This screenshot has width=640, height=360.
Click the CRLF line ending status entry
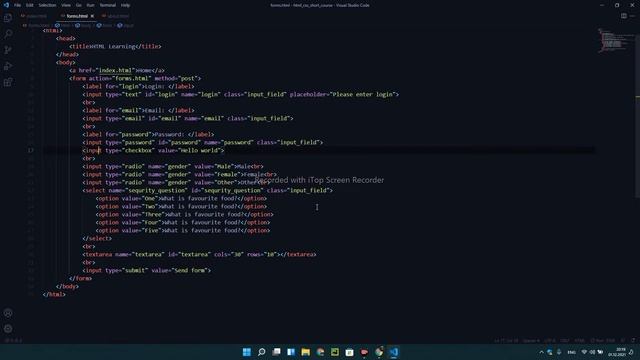coord(565,340)
